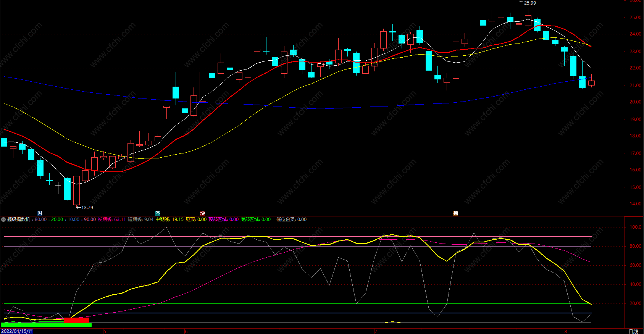Click the blue 10.00 indicator parameter value

74,219
